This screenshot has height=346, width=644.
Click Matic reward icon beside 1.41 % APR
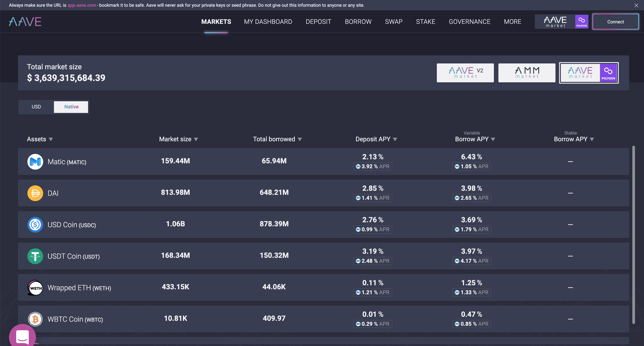coord(358,198)
